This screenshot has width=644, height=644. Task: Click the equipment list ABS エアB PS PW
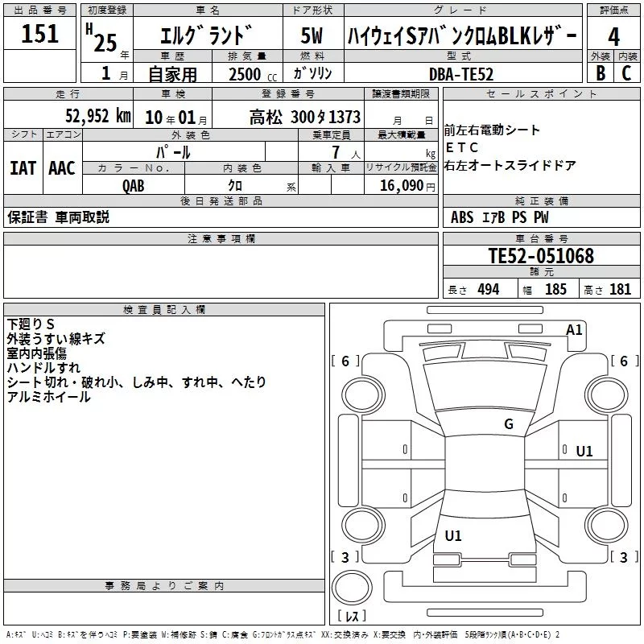coord(499,217)
